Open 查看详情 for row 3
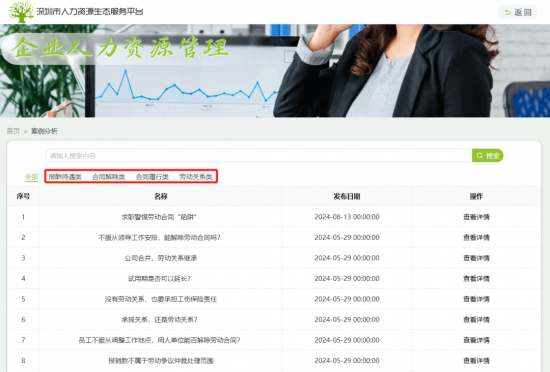This screenshot has width=550, height=372. click(x=476, y=258)
